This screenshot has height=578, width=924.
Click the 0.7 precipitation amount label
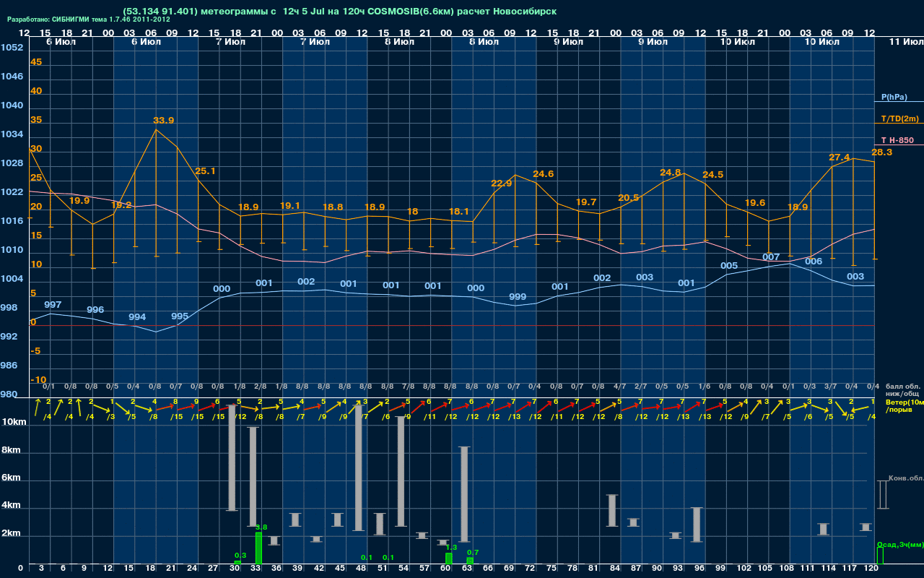coord(474,552)
